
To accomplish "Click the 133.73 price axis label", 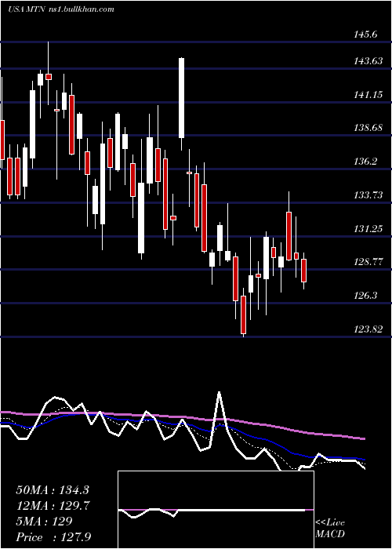I will tap(368, 195).
